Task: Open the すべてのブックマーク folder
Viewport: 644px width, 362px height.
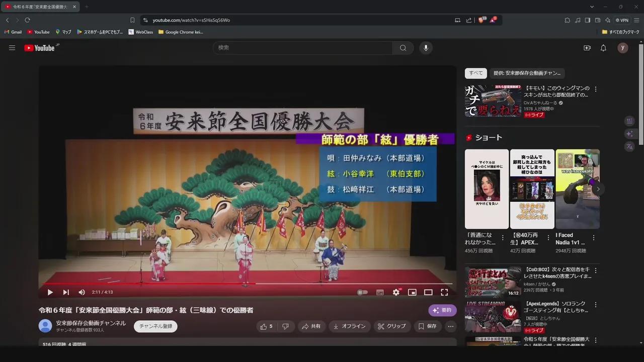Action: click(620, 32)
